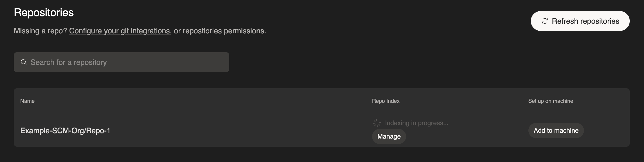Click Add to machine for Repo-1
This screenshot has width=644, height=162.
click(x=556, y=130)
